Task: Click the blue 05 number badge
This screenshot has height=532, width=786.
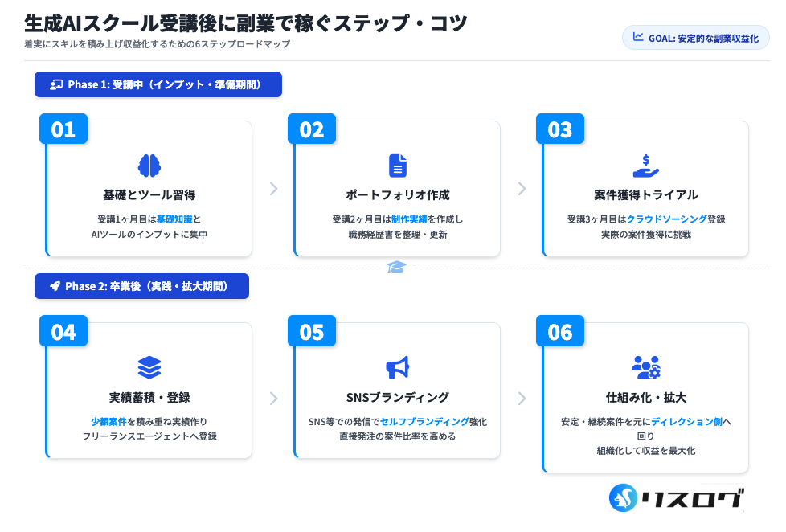Action: click(x=312, y=331)
